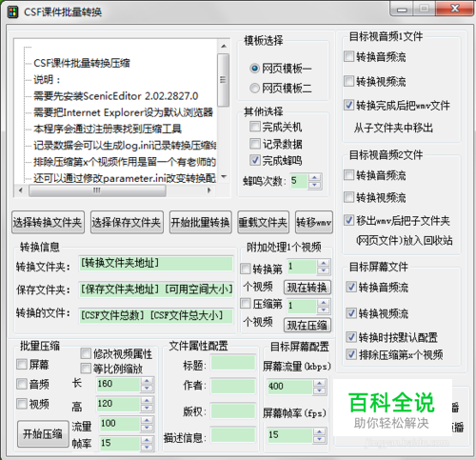
Task: Check 转换音频流 under 目标视音频2文件
Action: click(349, 175)
